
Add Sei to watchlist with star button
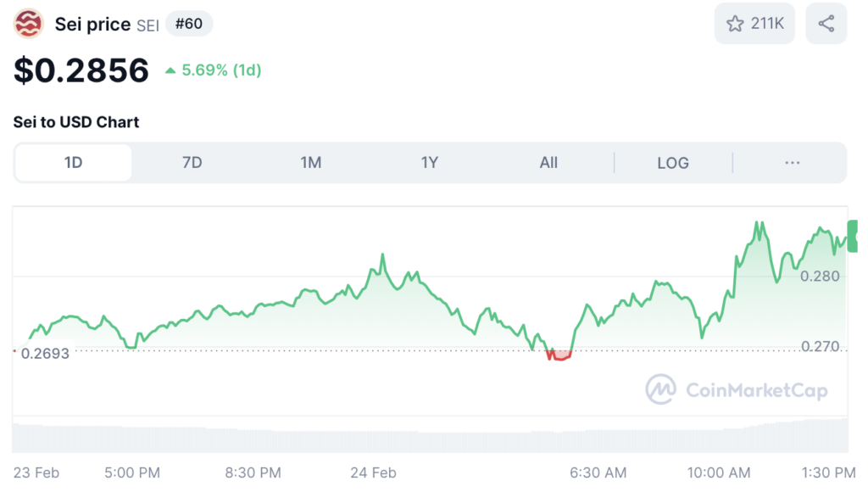tap(754, 23)
